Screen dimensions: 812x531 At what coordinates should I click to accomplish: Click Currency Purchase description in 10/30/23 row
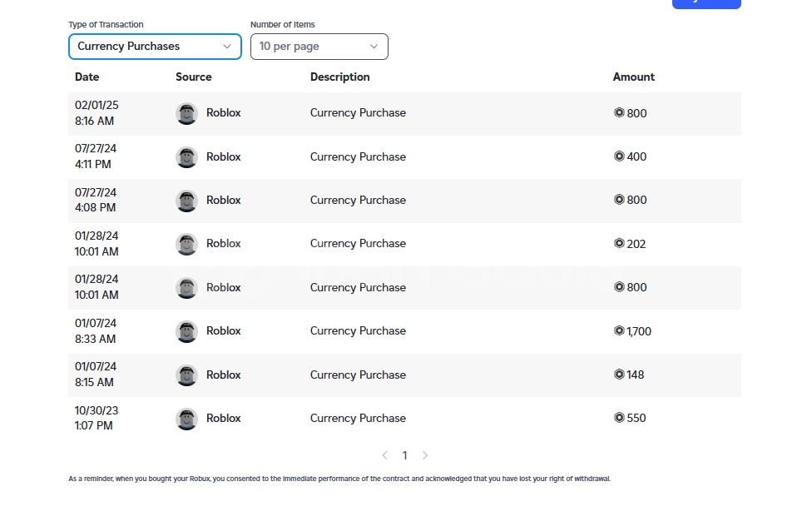pyautogui.click(x=359, y=419)
